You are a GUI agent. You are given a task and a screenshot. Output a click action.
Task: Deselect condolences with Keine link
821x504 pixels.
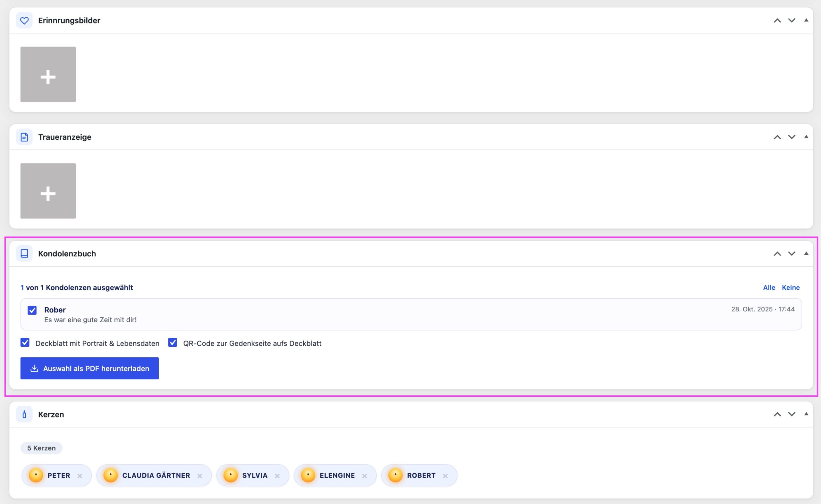point(791,287)
